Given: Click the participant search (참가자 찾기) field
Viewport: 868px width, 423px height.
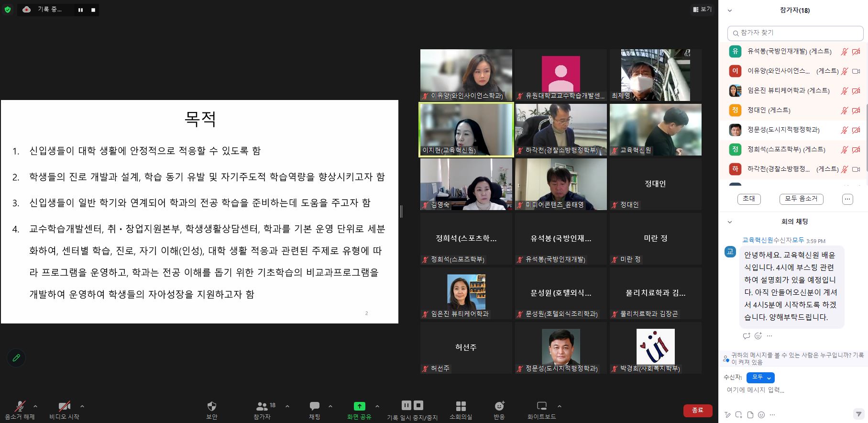Looking at the screenshot, I should [795, 33].
